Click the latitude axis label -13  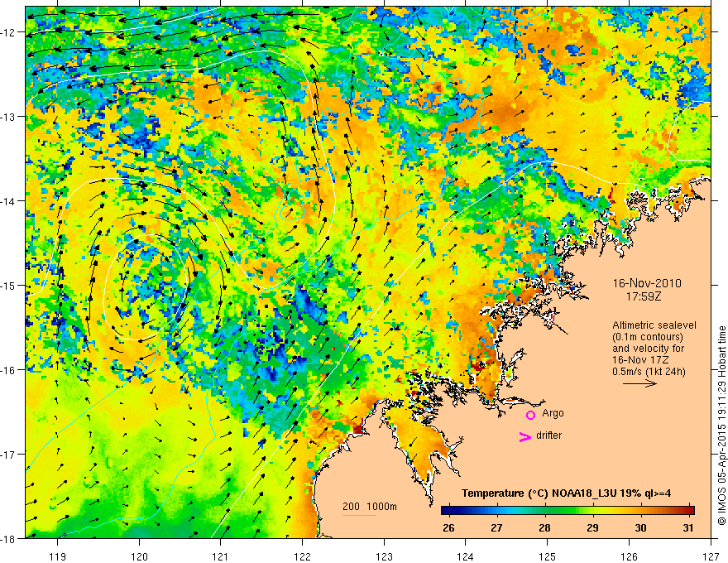9,116
